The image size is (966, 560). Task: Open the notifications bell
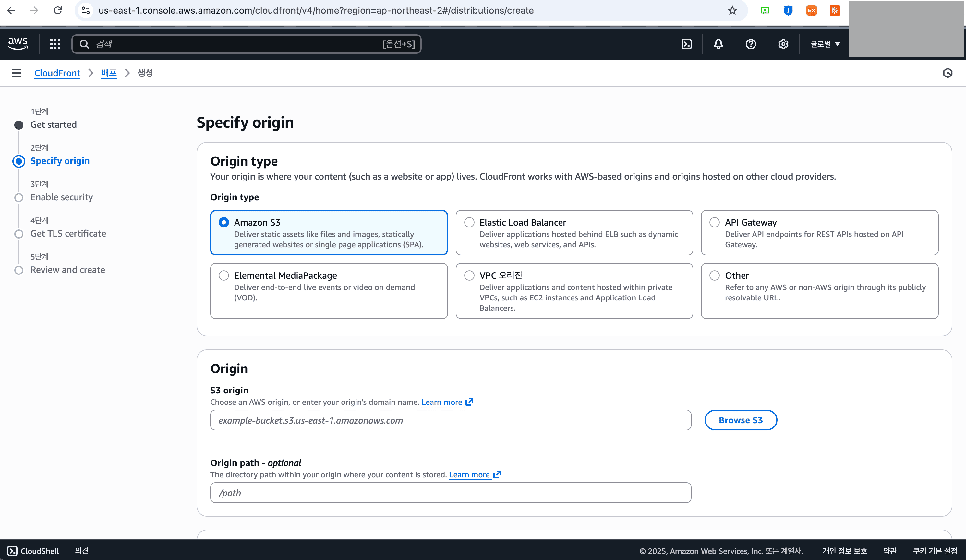pyautogui.click(x=718, y=44)
